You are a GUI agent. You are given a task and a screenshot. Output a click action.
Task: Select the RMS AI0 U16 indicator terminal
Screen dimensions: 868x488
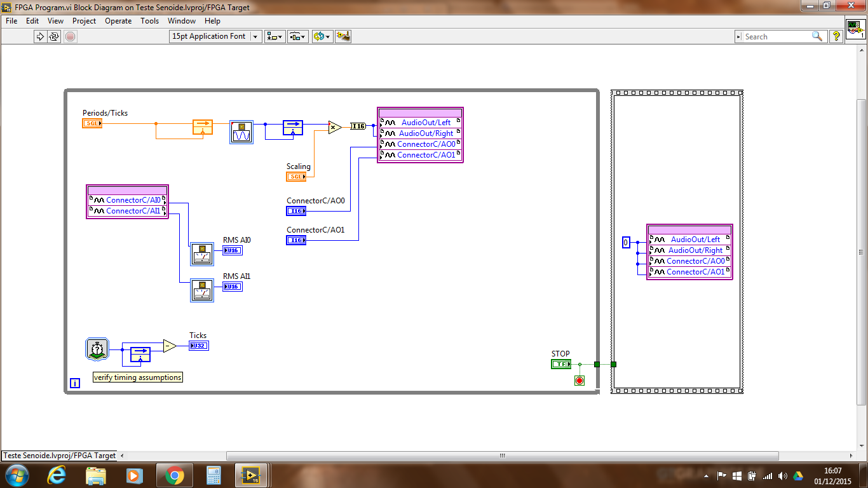[233, 250]
